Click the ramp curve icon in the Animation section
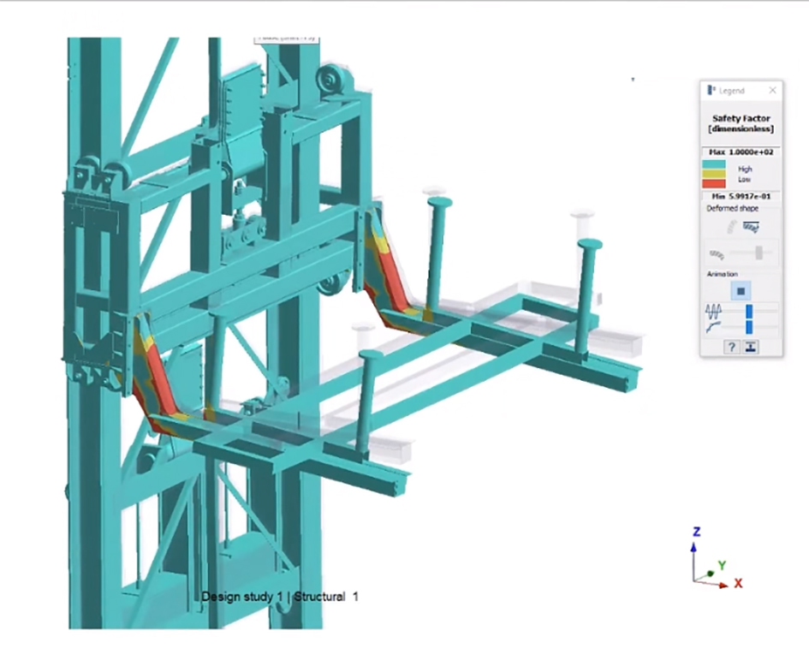809x672 pixels. pos(713,324)
